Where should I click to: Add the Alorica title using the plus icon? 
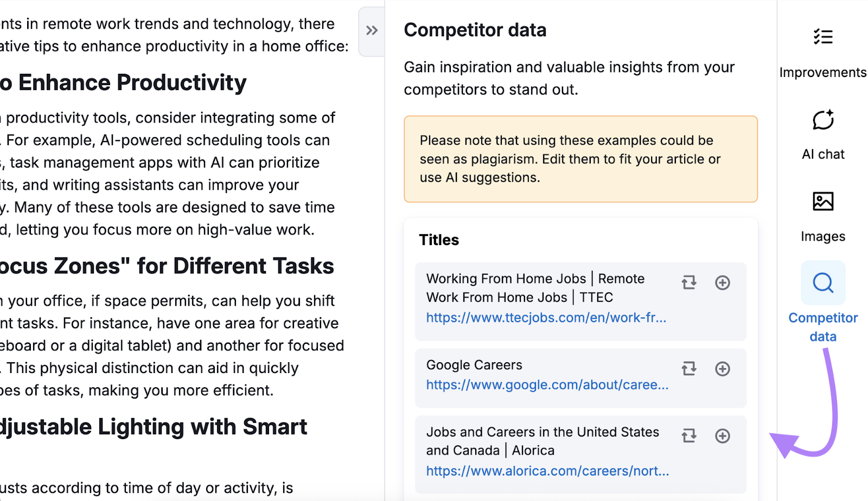coord(722,435)
